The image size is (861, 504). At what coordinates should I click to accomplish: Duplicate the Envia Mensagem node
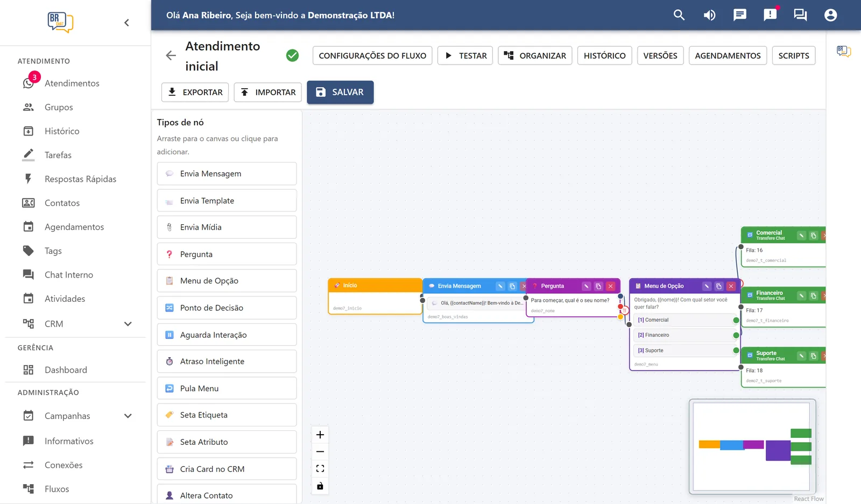click(x=512, y=286)
